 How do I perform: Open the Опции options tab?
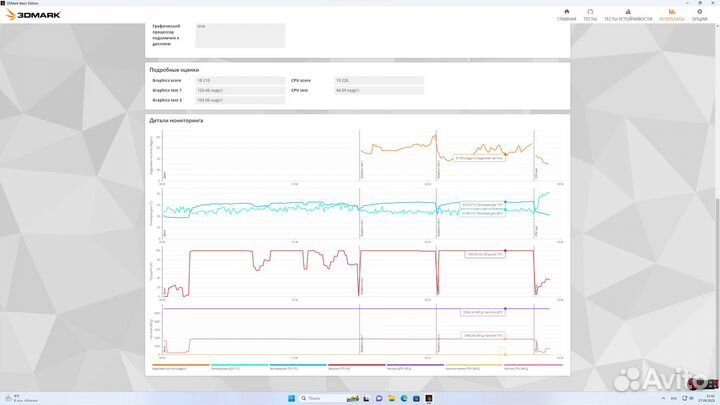click(699, 15)
